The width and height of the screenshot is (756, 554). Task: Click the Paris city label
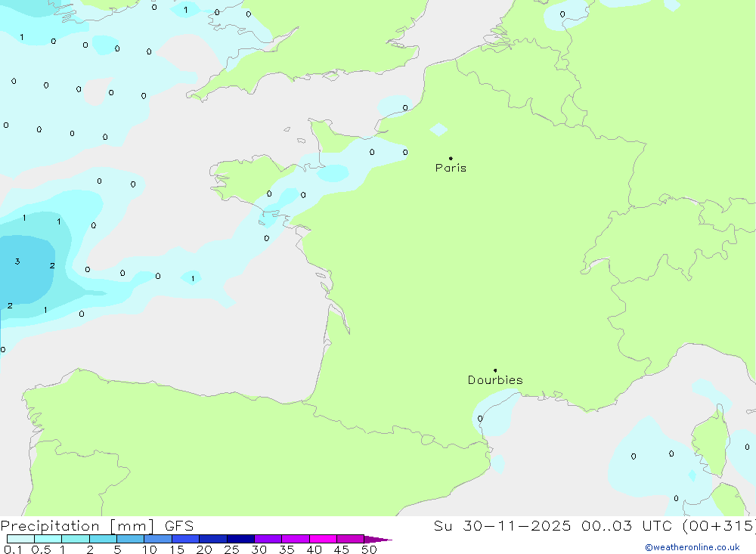coord(451,168)
